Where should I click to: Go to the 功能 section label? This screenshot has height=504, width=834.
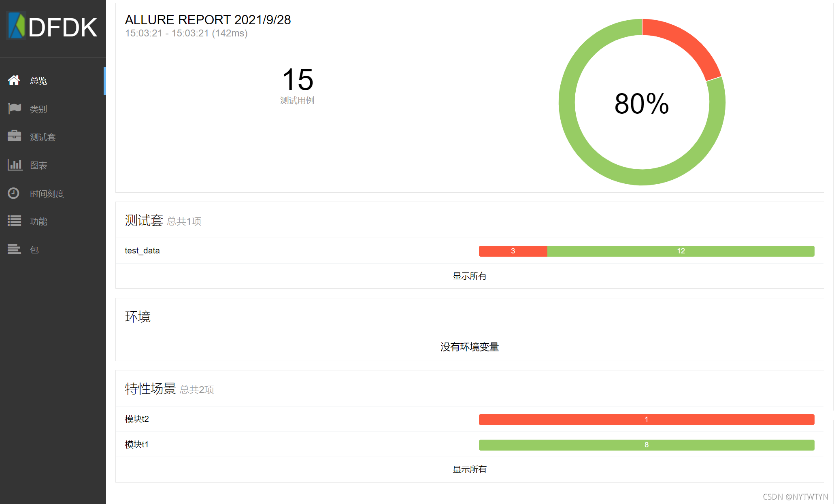point(38,221)
